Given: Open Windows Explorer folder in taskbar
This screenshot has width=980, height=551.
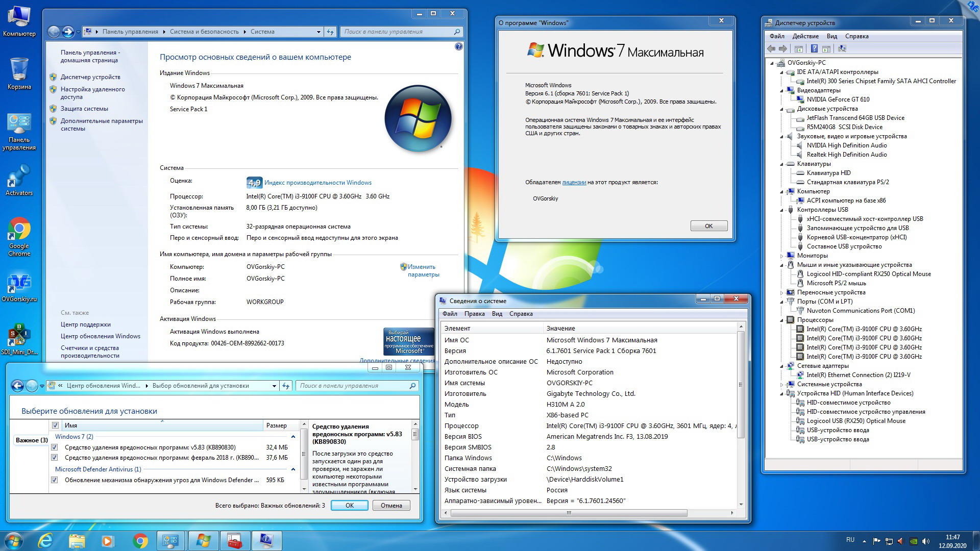Looking at the screenshot, I should click(77, 541).
